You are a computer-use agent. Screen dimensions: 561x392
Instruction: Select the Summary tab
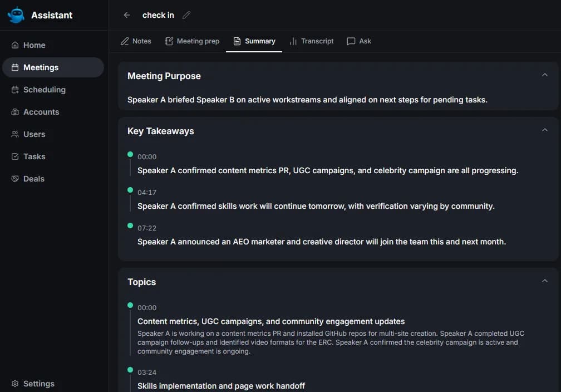click(254, 41)
